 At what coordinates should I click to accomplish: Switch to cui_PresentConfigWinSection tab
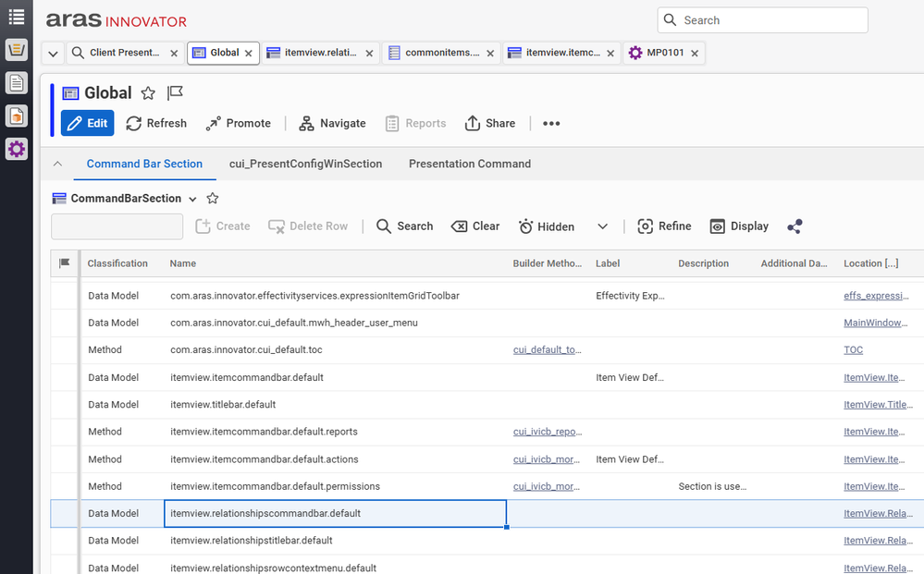tap(305, 164)
